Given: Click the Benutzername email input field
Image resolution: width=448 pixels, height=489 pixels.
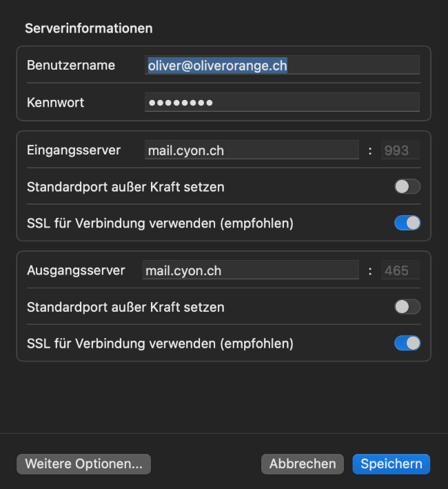Looking at the screenshot, I should (282, 66).
